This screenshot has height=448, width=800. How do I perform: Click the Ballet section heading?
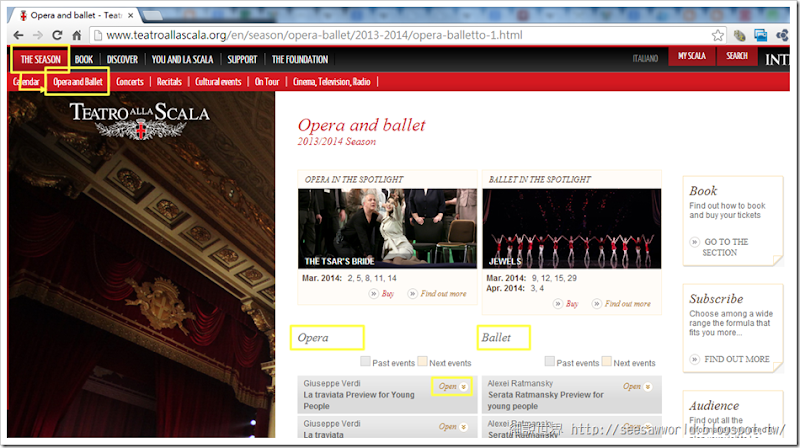pyautogui.click(x=496, y=337)
